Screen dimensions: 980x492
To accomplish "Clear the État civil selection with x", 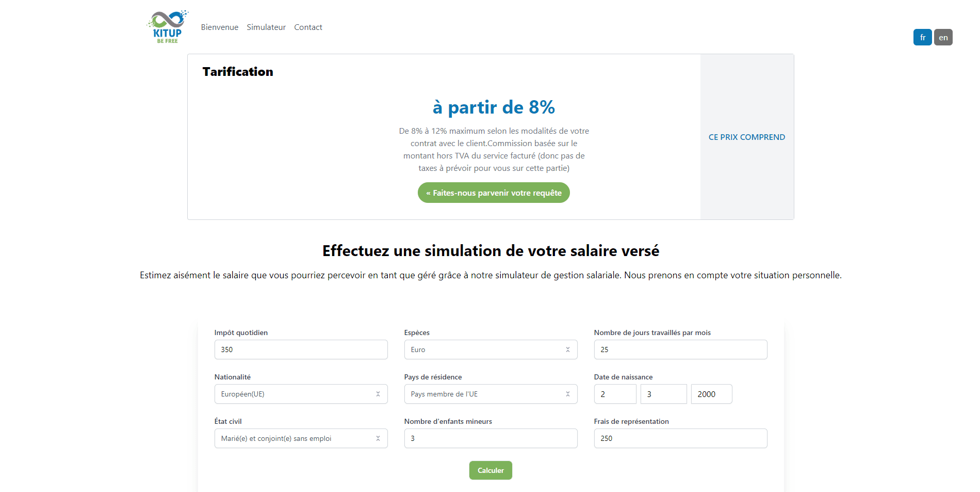I will [378, 438].
